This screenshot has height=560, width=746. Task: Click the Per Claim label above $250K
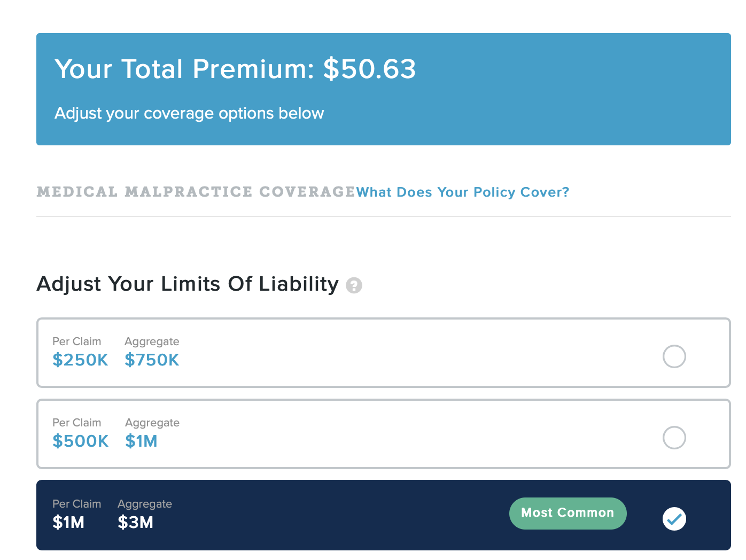[76, 341]
